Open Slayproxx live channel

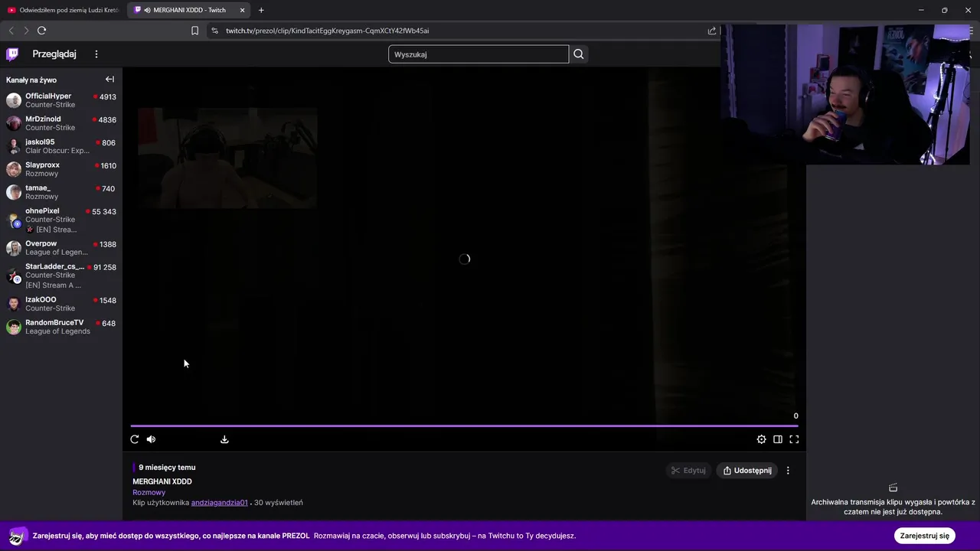tap(61, 169)
